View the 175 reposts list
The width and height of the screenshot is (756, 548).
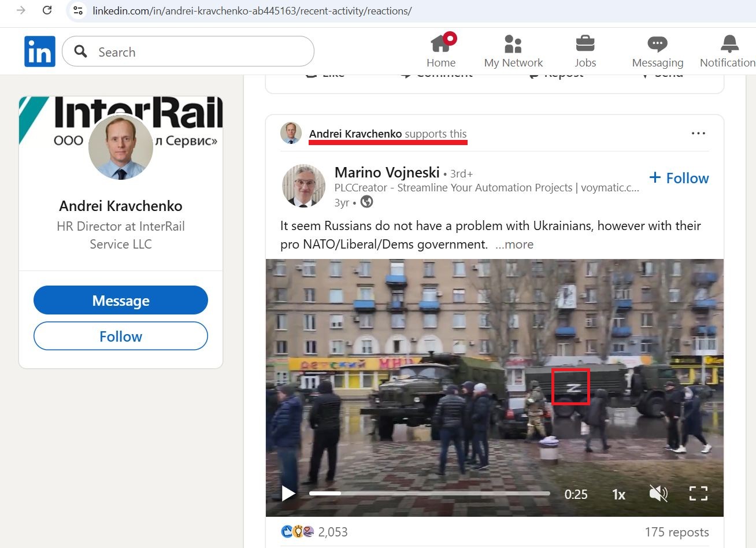(676, 532)
